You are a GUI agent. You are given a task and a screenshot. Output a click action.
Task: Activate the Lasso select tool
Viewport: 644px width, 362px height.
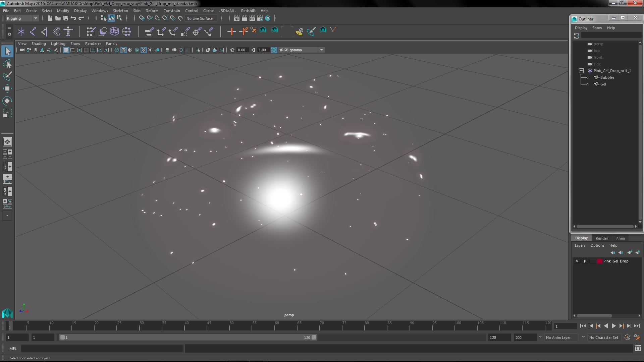7,64
